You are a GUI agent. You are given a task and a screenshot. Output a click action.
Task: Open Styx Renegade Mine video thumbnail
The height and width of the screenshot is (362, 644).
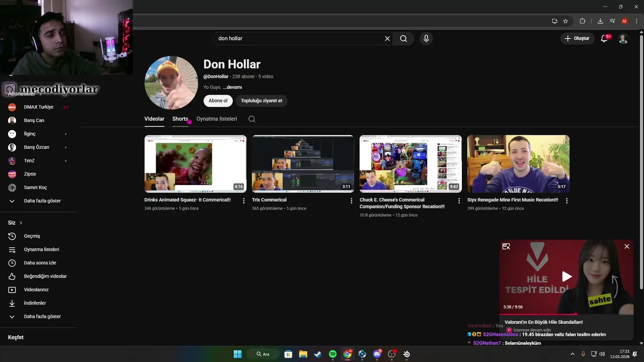tap(518, 164)
